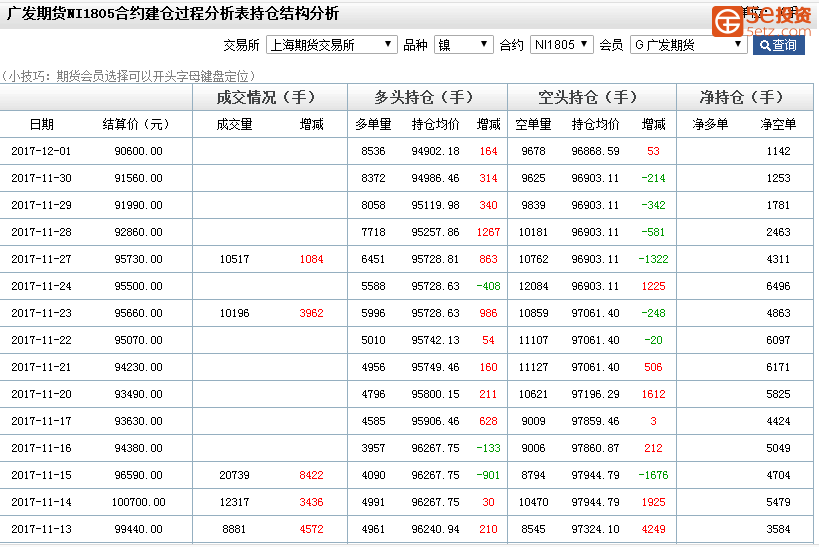819x547 pixels.
Task: Click the 成交量 column header
Action: (x=234, y=124)
